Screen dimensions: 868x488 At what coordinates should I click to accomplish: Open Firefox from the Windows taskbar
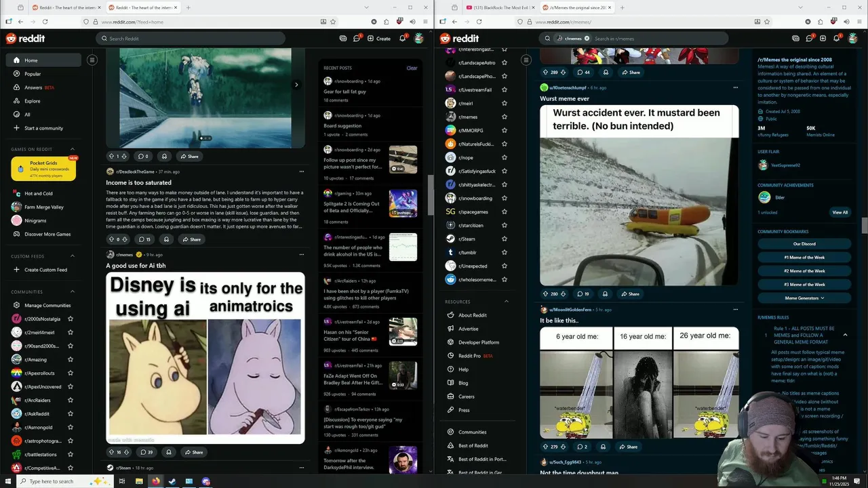tap(156, 481)
